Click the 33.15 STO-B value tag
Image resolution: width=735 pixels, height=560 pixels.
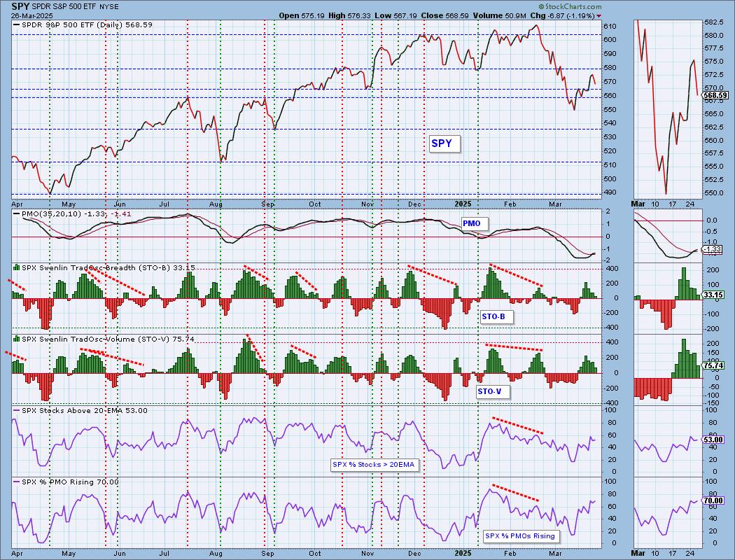713,295
